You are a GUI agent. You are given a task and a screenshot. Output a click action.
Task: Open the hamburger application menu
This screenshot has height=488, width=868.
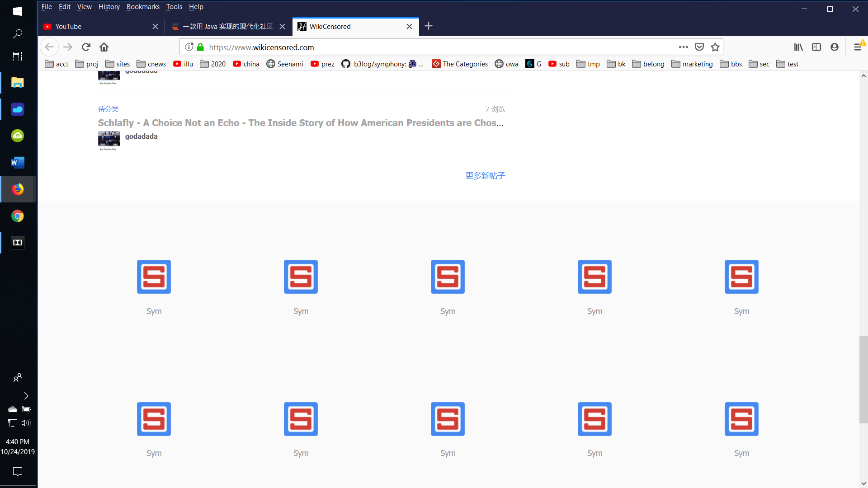point(857,47)
